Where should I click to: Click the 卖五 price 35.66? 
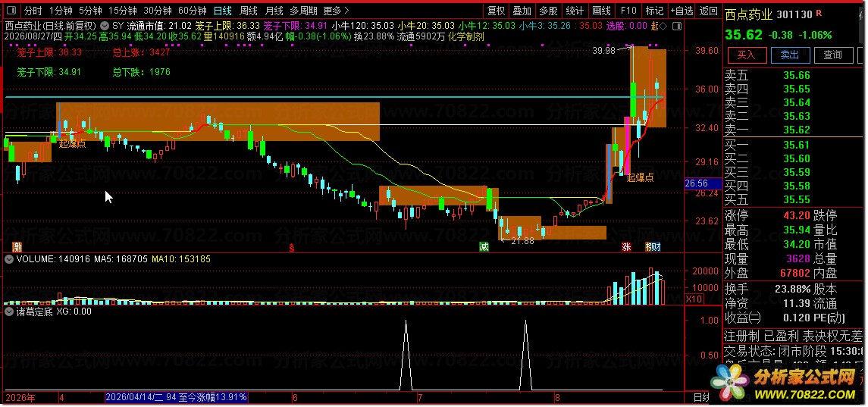point(797,76)
